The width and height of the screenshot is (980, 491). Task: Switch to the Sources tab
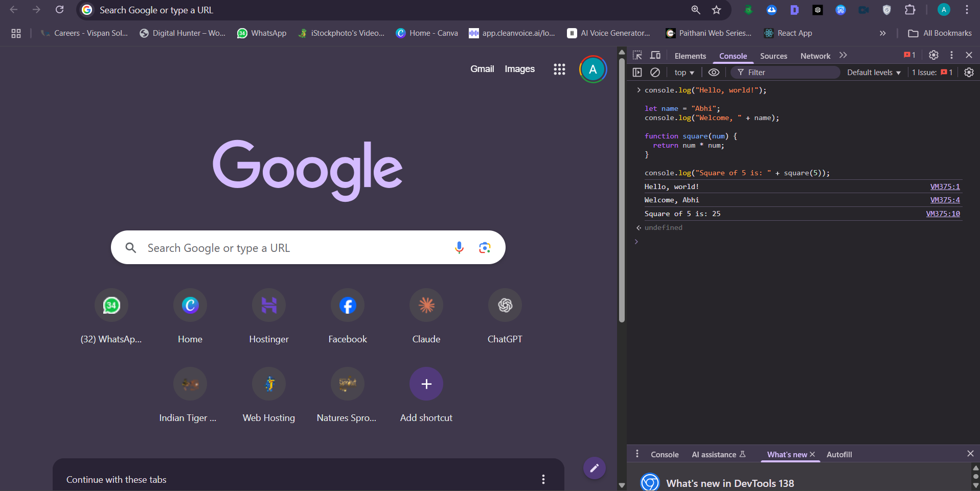tap(773, 56)
